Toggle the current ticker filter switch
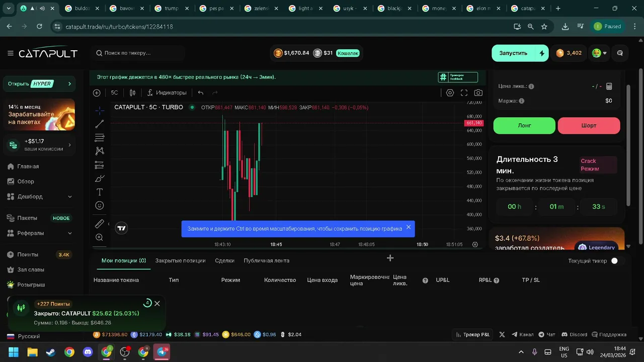 pyautogui.click(x=617, y=260)
